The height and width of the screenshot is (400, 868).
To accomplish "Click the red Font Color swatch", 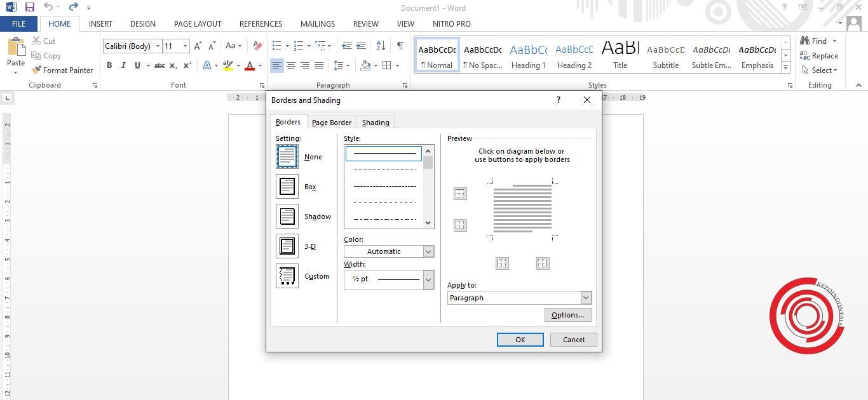I will 251,65.
